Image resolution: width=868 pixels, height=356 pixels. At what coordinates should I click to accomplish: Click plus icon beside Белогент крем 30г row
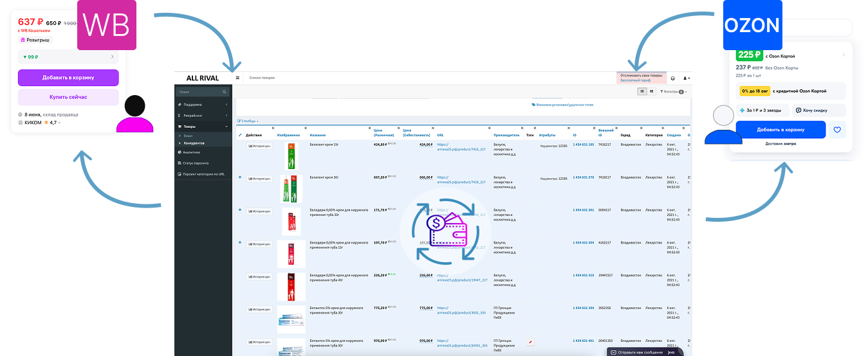[x=240, y=177]
